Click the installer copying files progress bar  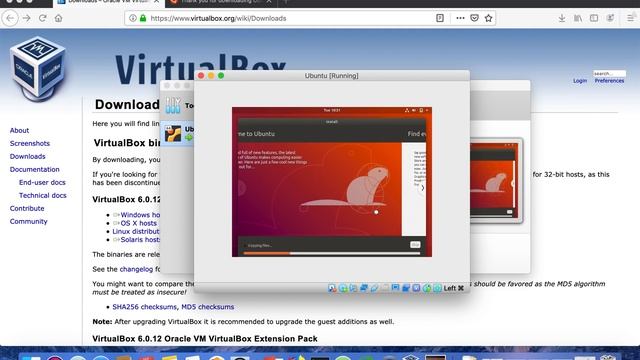click(332, 253)
